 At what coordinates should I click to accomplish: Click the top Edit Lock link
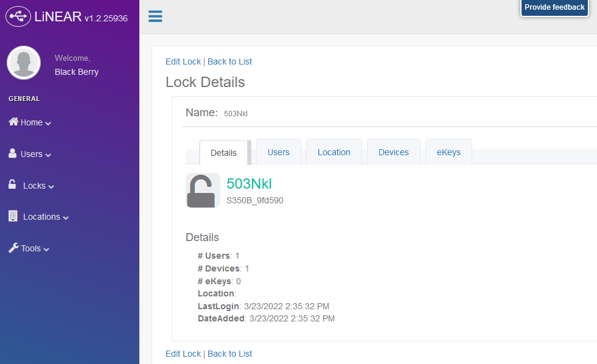tap(183, 61)
